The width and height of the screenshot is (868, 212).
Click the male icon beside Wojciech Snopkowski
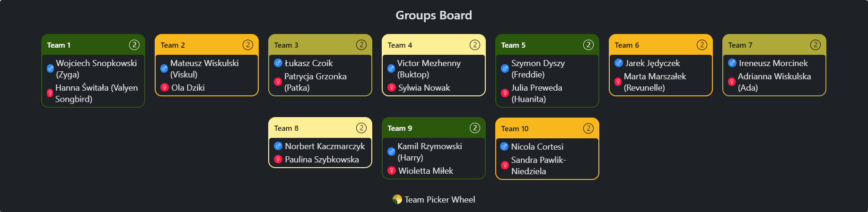[x=50, y=68]
